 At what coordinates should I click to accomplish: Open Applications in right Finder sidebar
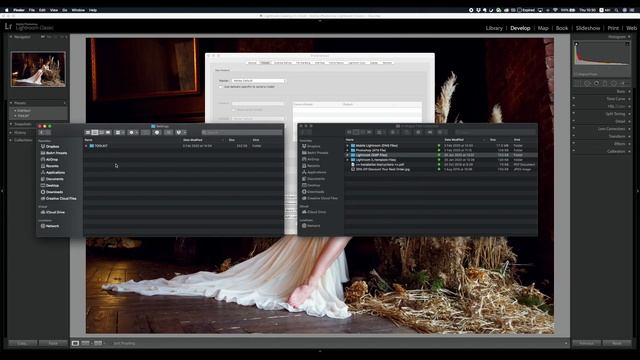pos(316,172)
